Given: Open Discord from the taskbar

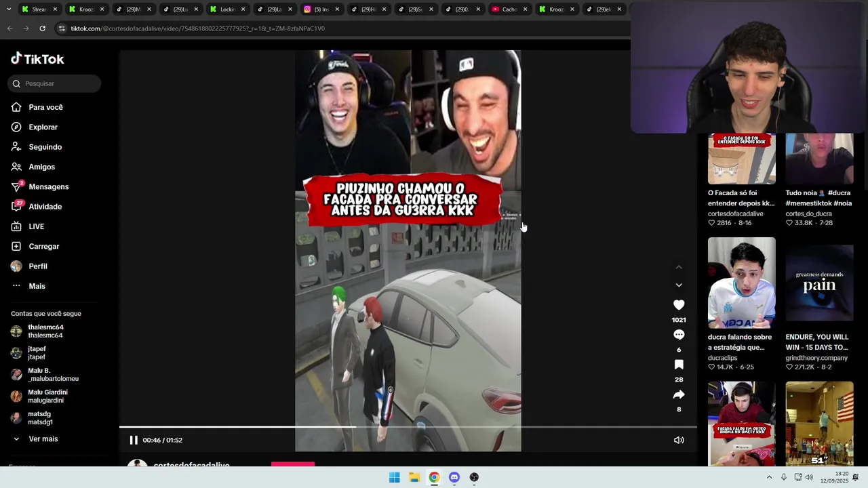Looking at the screenshot, I should click(454, 477).
